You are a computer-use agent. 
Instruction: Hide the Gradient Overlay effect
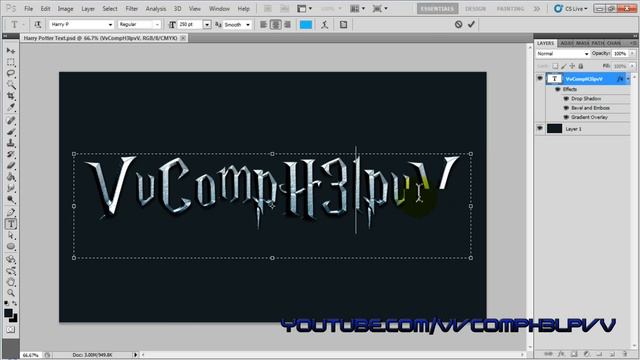tap(566, 118)
